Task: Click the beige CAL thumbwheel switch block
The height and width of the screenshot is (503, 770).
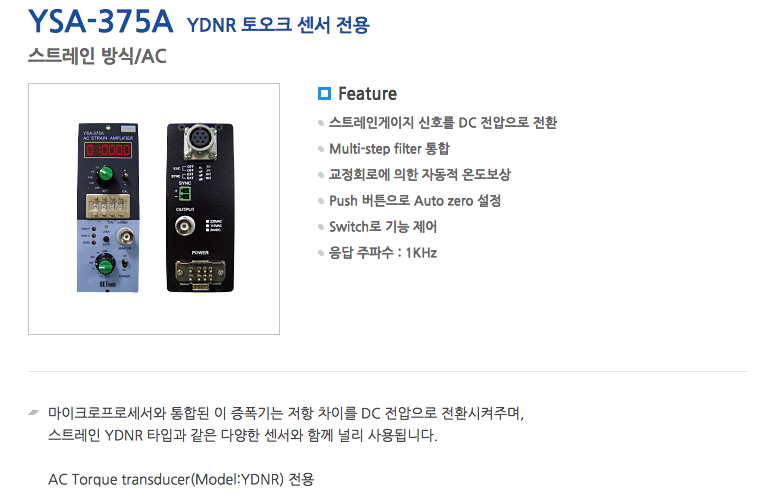Action: 108,206
